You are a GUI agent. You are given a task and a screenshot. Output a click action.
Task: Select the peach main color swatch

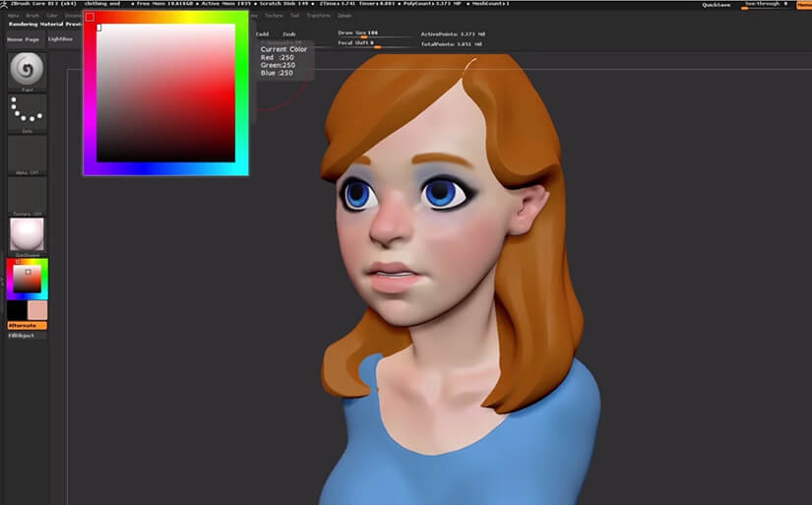[37, 310]
